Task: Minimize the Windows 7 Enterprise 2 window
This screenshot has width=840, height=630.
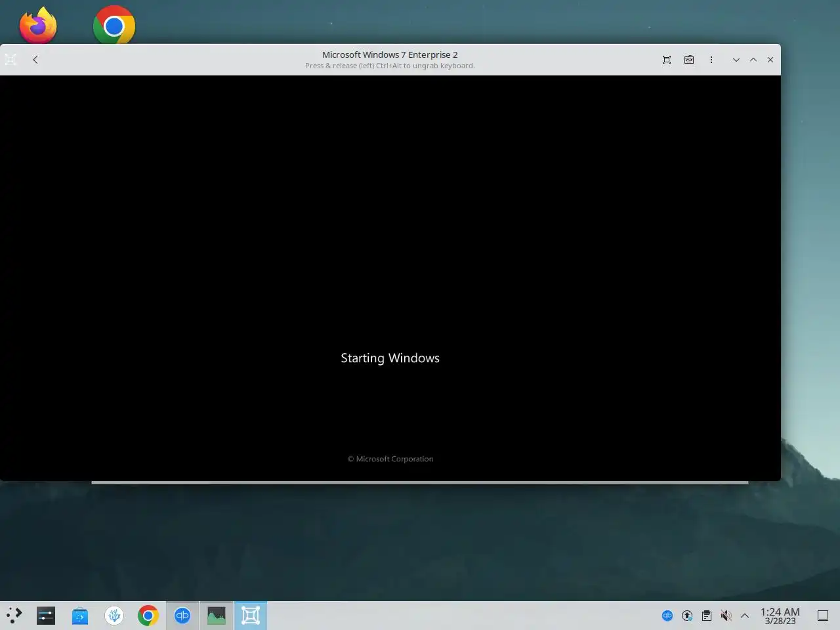Action: point(736,60)
